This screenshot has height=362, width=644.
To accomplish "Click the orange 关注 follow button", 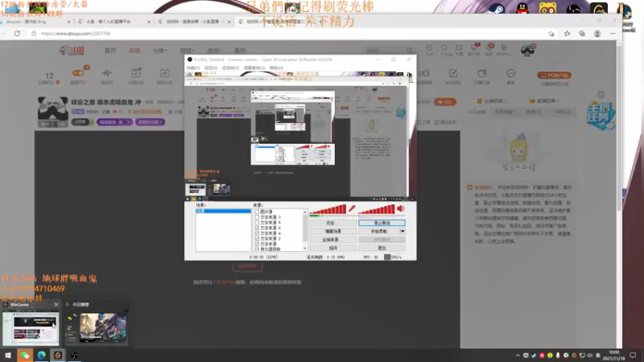I will click(x=445, y=102).
